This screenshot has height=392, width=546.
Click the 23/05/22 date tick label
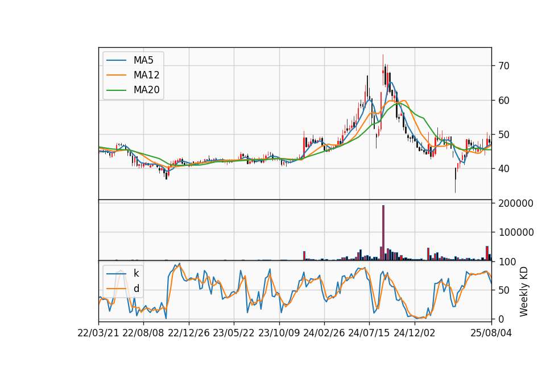click(234, 333)
